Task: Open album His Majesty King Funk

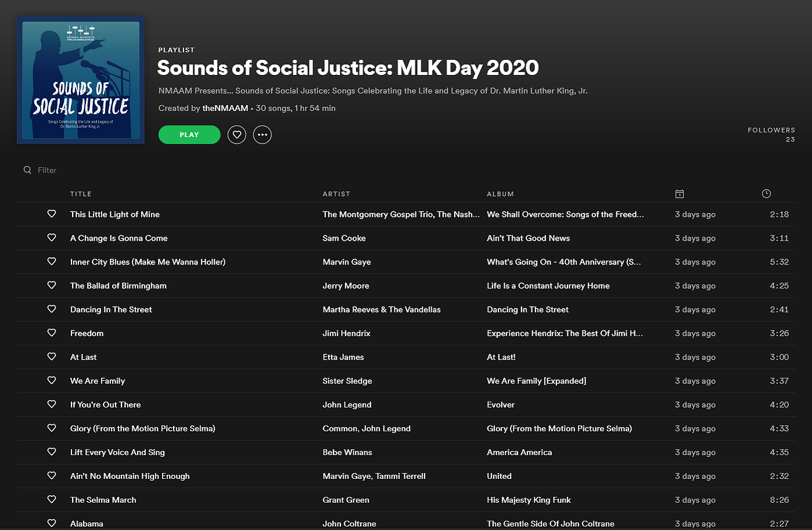Action: 529,500
